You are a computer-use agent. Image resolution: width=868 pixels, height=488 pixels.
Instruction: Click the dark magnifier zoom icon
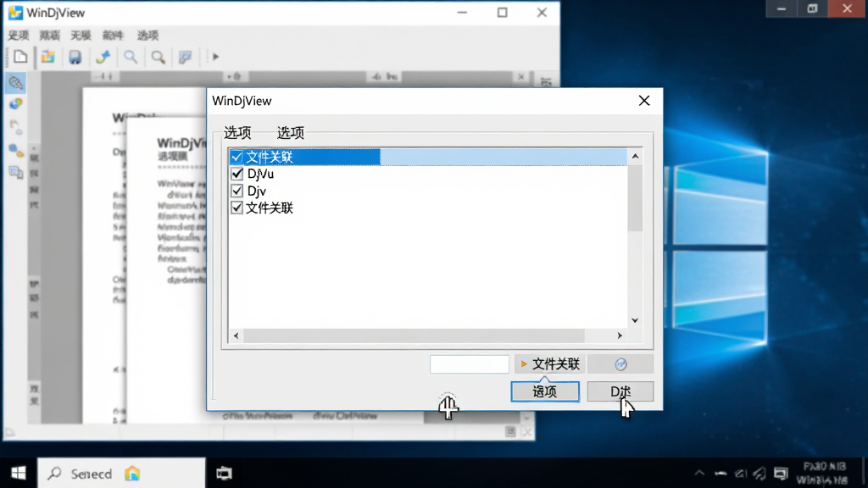[159, 57]
